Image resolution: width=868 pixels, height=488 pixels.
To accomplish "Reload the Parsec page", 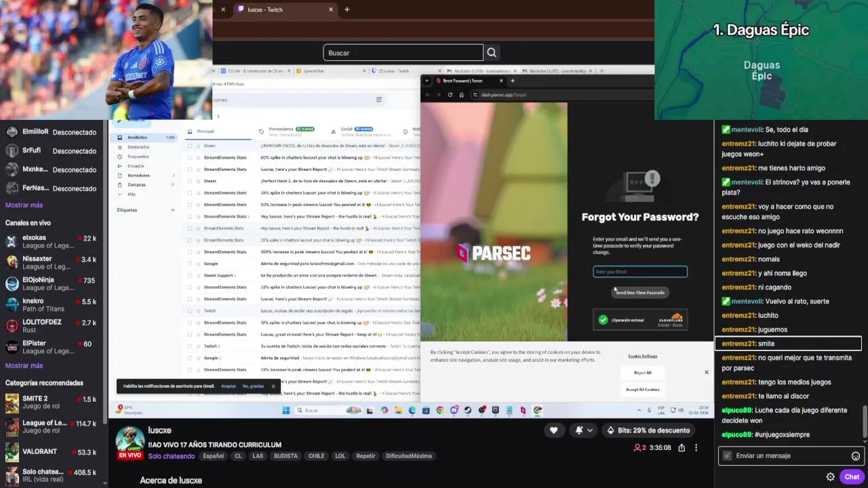I will [450, 95].
